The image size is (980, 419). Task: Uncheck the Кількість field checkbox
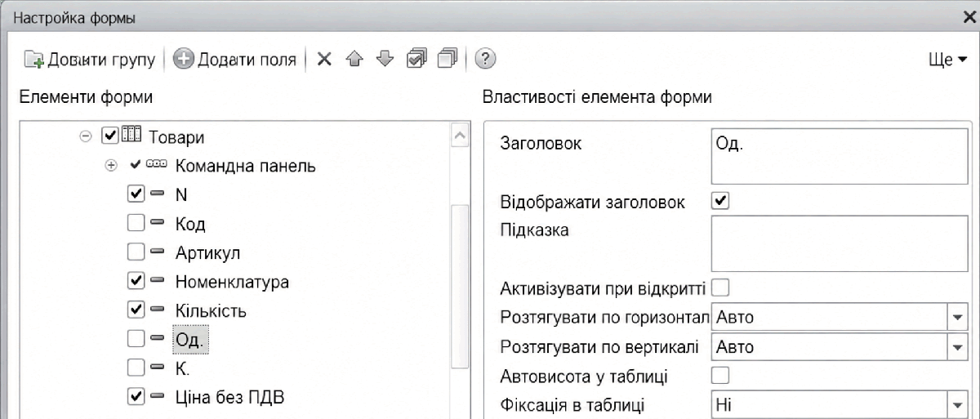coord(136,310)
